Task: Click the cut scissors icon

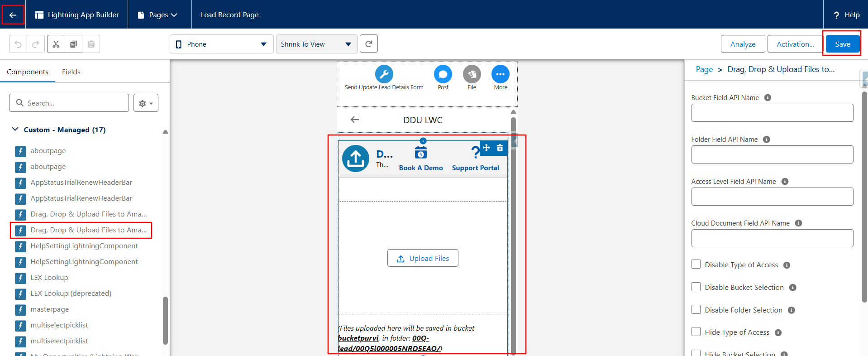Action: point(56,44)
